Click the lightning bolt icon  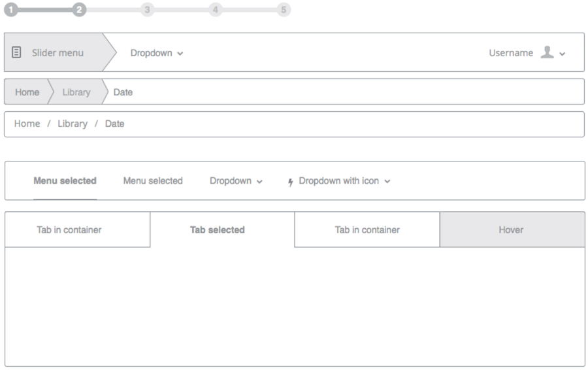click(x=291, y=182)
